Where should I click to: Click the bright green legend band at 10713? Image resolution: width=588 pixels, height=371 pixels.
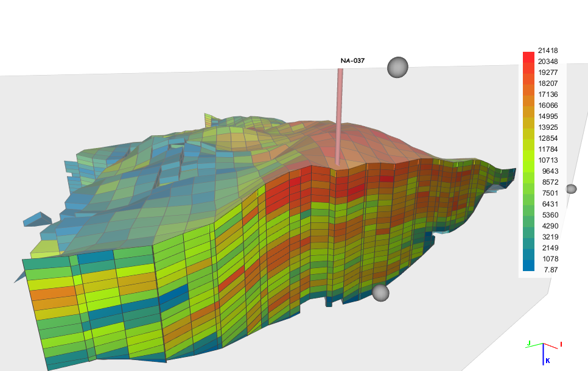(x=528, y=160)
